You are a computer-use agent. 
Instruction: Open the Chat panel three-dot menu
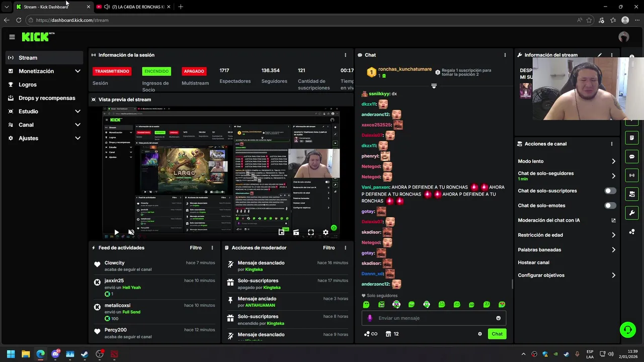click(505, 55)
